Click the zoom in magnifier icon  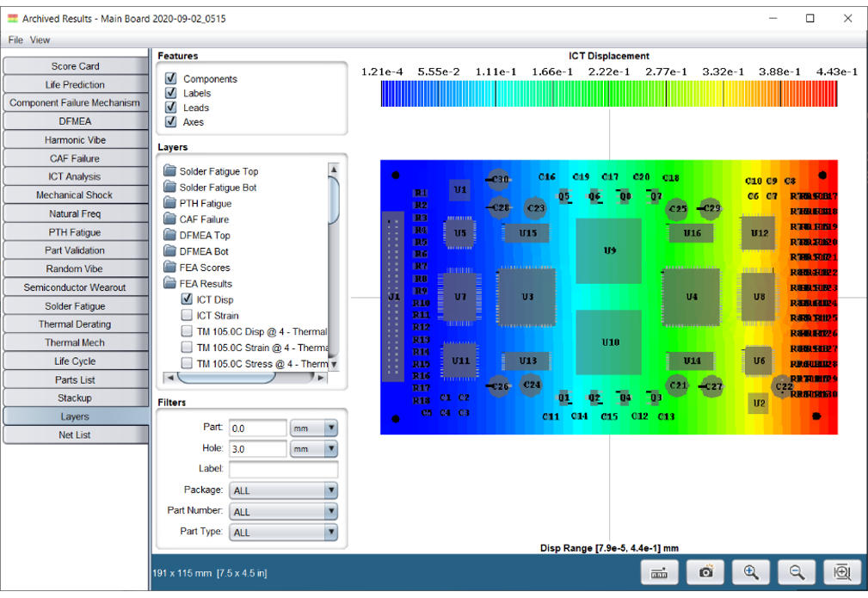pos(751,572)
